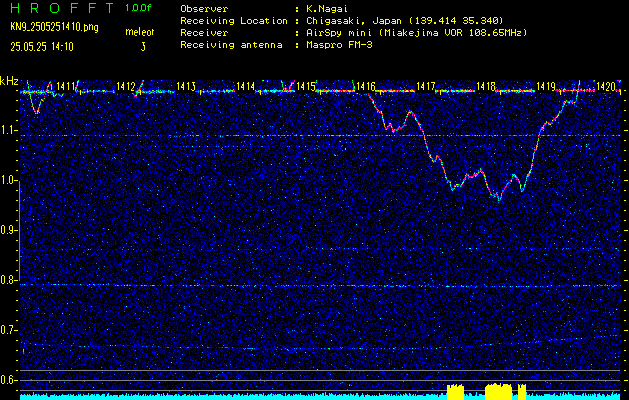Click the 0.6 kHz axis tick label
Screen dimensions: 629x400
pos(8,380)
